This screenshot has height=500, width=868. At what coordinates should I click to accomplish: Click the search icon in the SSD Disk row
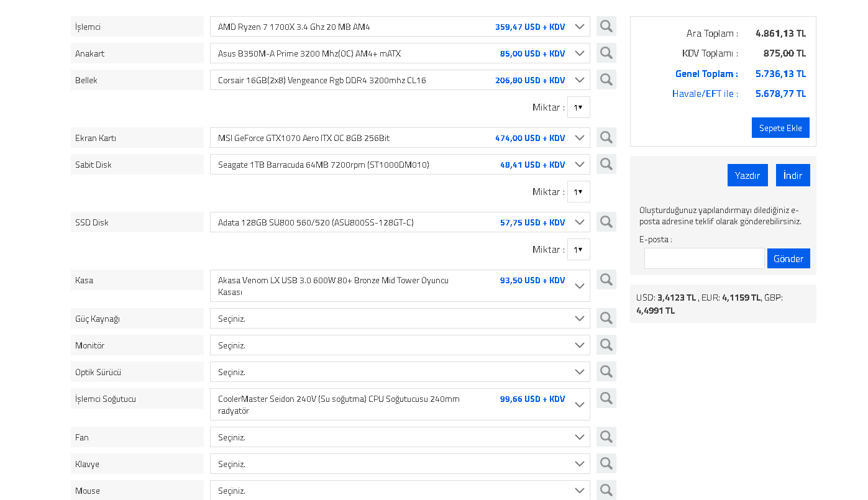[x=606, y=222]
